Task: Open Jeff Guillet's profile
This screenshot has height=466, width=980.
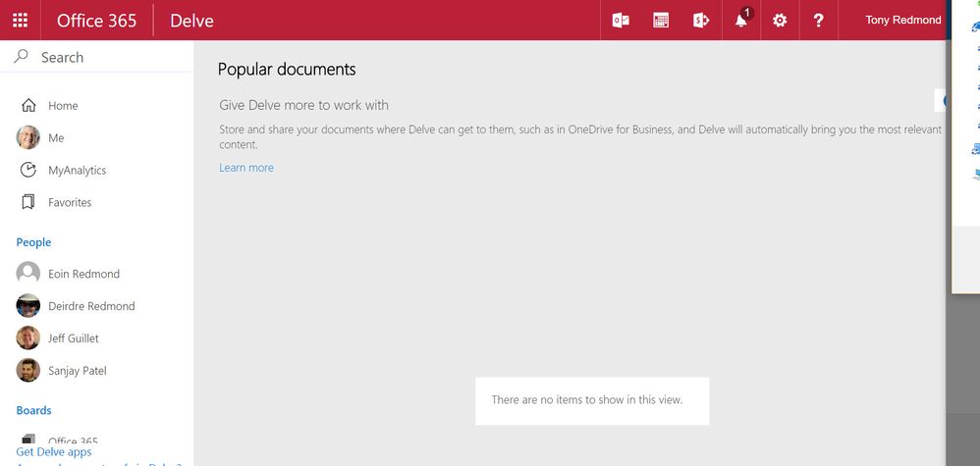Action: click(x=73, y=338)
